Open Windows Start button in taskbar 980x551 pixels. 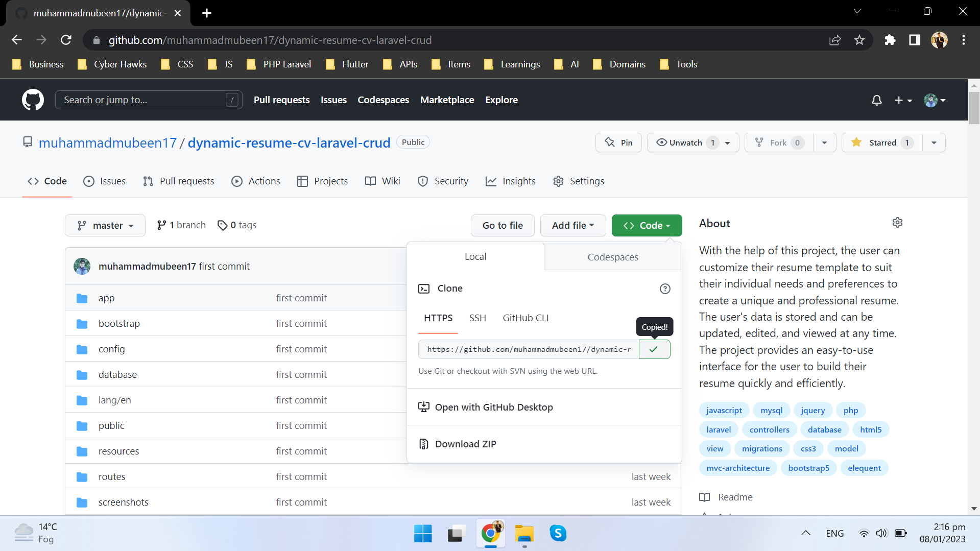(x=423, y=534)
